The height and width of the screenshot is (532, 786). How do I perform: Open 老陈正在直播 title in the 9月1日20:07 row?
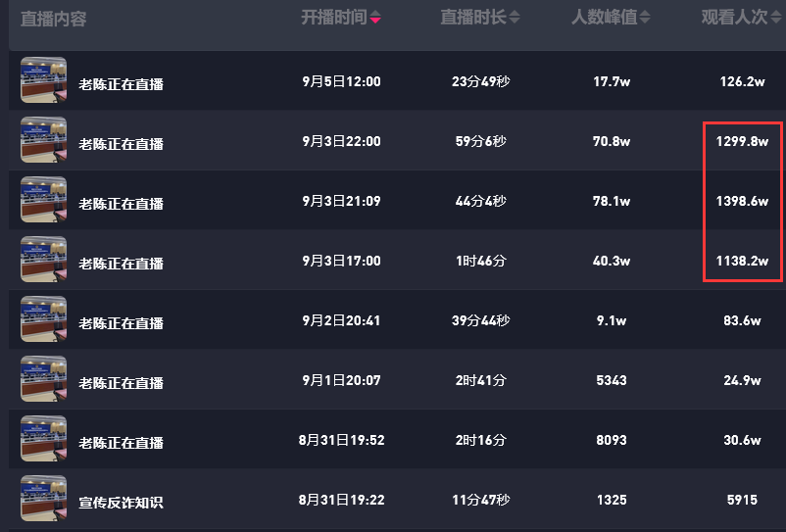point(122,383)
